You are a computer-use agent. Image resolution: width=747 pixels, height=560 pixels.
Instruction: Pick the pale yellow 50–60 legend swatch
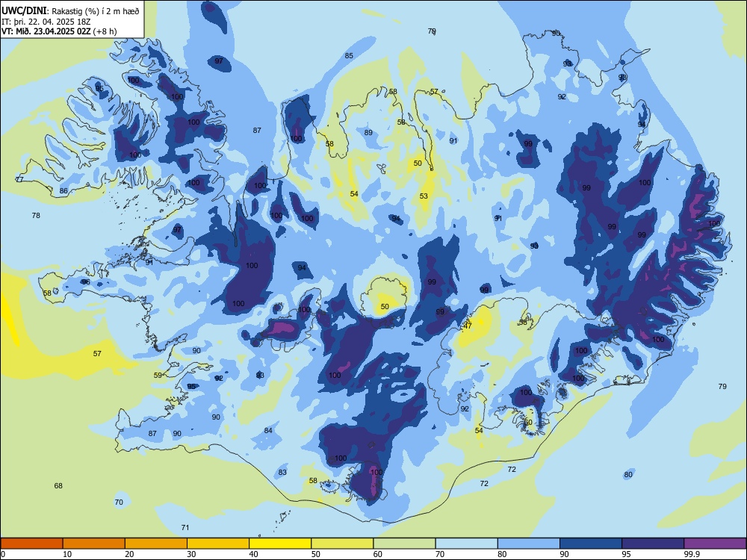[342, 544]
